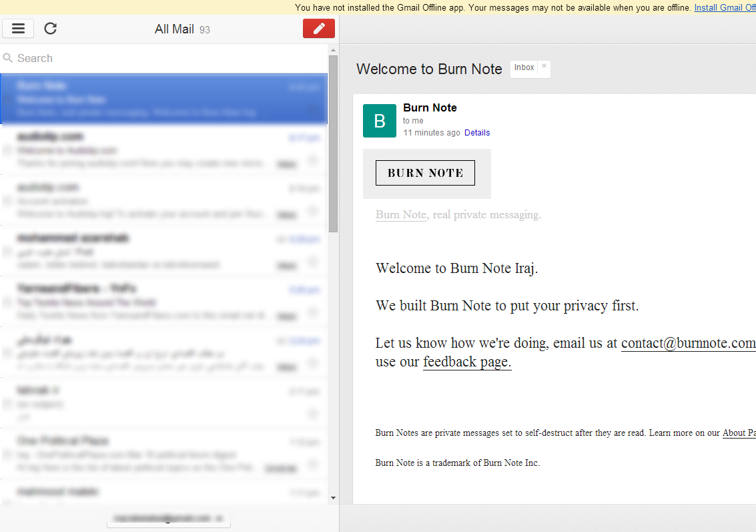Click the contact@burnnote.com email link
This screenshot has width=756, height=532.
(688, 343)
